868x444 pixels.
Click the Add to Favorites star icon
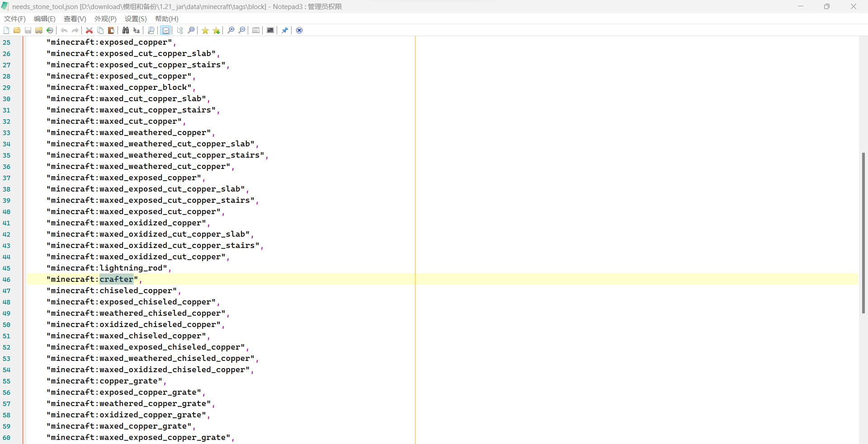[217, 30]
